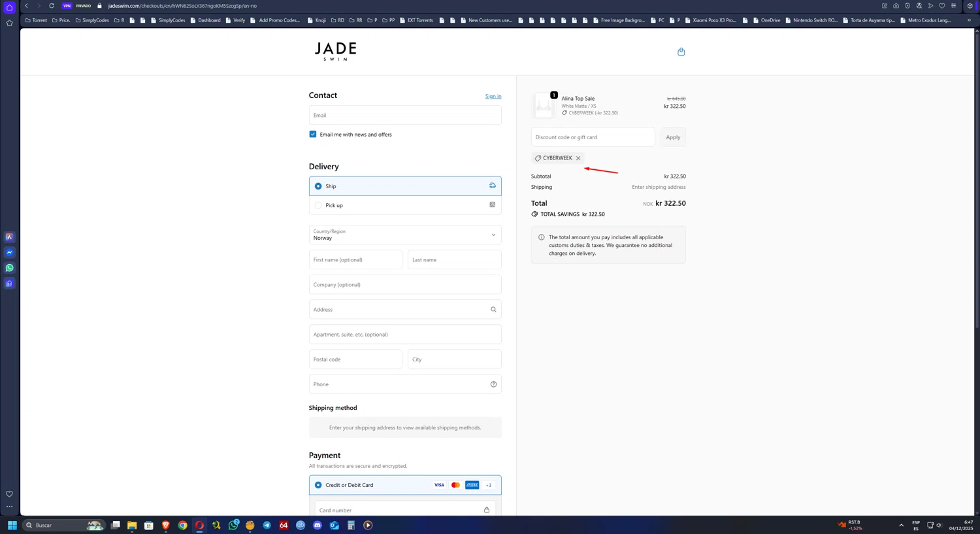Click the snapshot camera icon in toolbar
Screen dimensions: 980x534
click(x=896, y=6)
